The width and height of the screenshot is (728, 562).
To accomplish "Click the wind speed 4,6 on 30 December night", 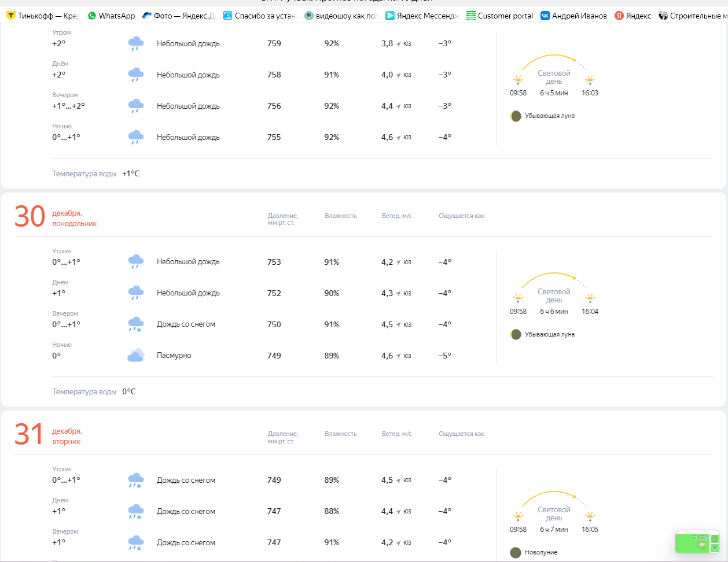I will click(387, 356).
